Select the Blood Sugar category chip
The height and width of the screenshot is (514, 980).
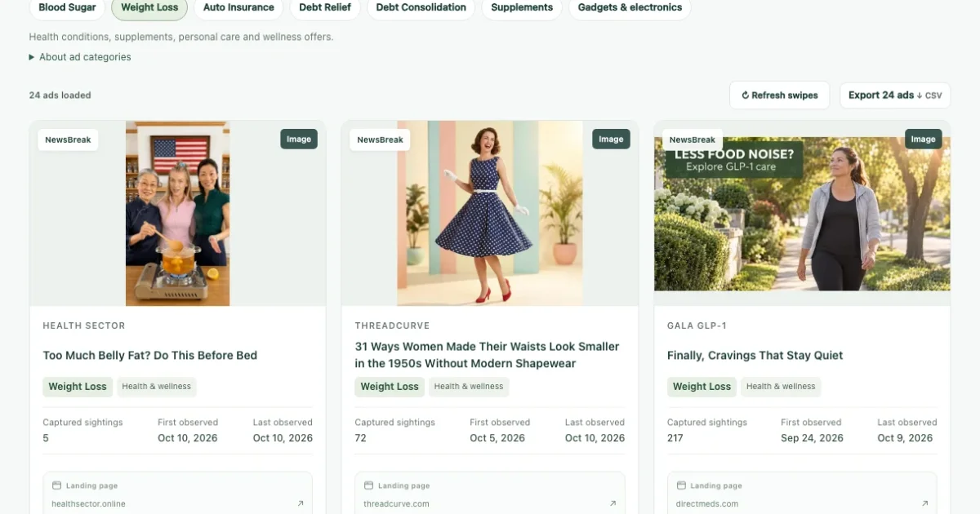[67, 8]
